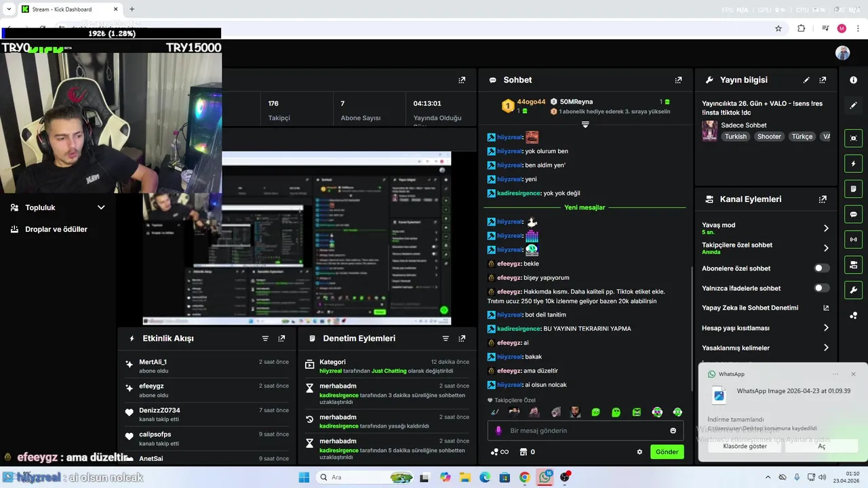Enable Yalnızca ifadelerle sohbet toggle
868x488 pixels.
(821, 288)
